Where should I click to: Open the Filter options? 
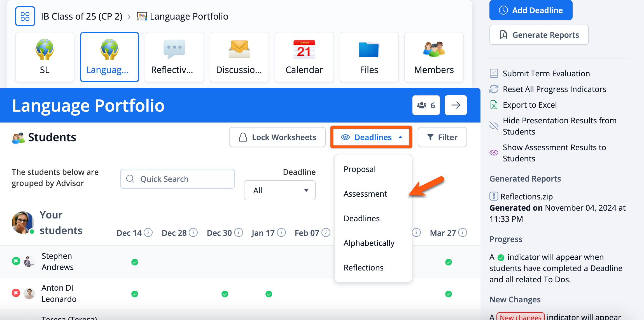point(442,137)
